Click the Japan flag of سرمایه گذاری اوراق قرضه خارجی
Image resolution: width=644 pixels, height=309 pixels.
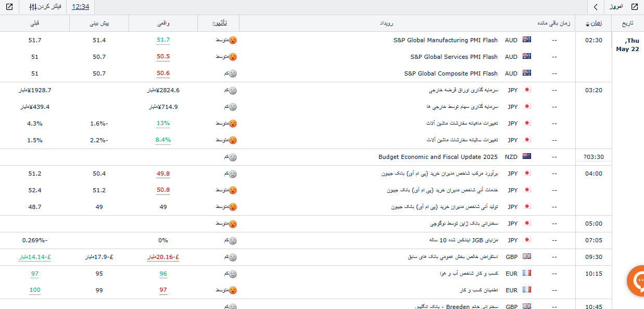526,90
